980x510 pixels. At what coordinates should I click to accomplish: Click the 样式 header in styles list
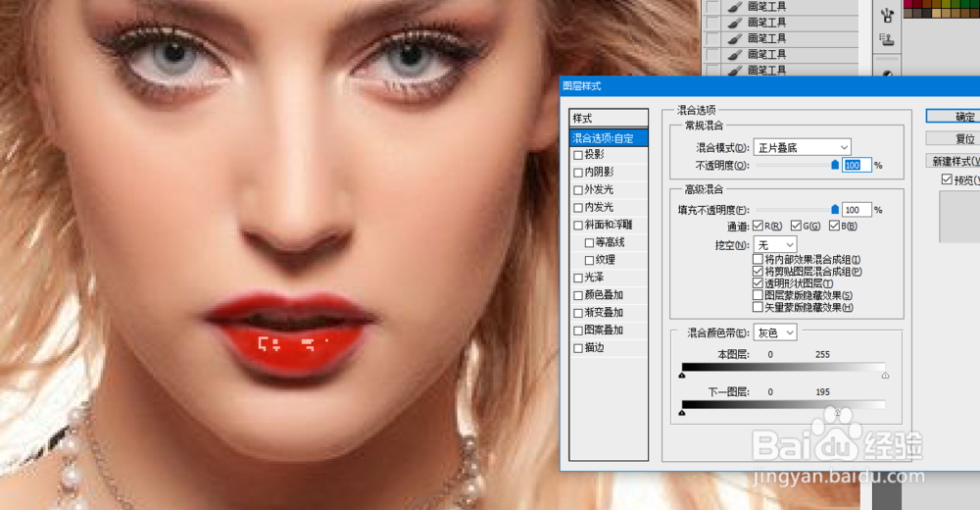(609, 119)
